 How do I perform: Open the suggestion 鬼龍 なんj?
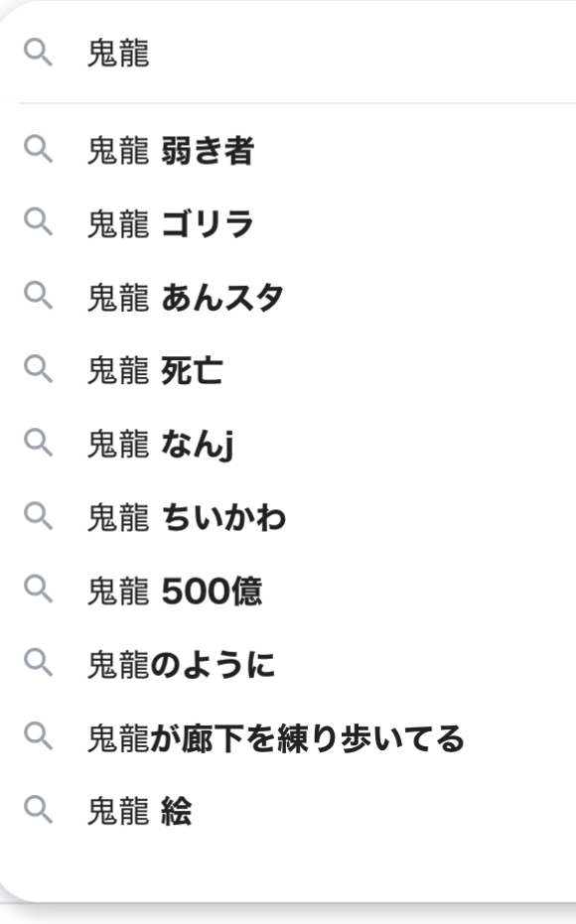click(288, 444)
